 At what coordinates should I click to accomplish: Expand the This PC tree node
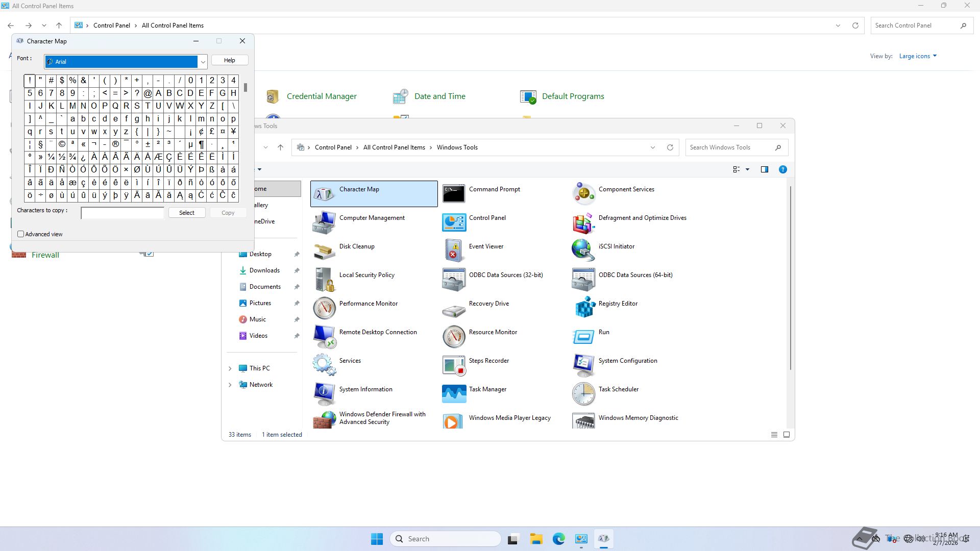point(230,368)
